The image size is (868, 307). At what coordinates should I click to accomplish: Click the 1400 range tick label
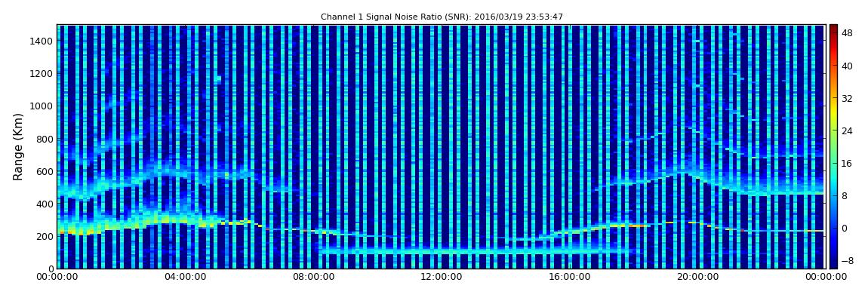(42, 41)
